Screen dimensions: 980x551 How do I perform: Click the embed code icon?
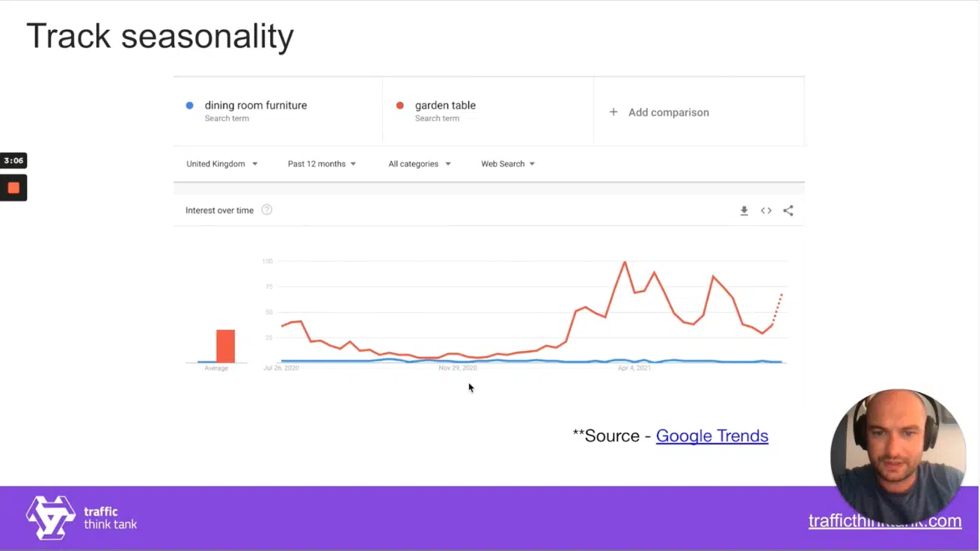[766, 211]
